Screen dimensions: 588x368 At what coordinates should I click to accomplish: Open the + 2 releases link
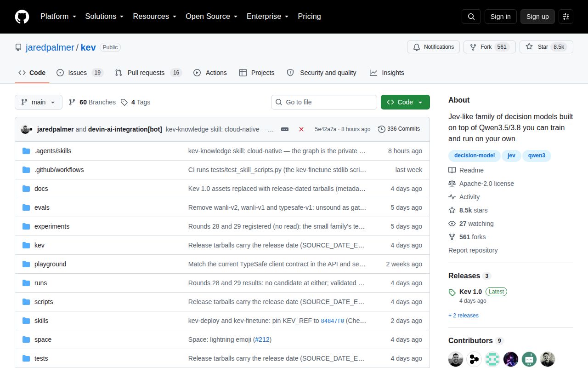point(464,316)
